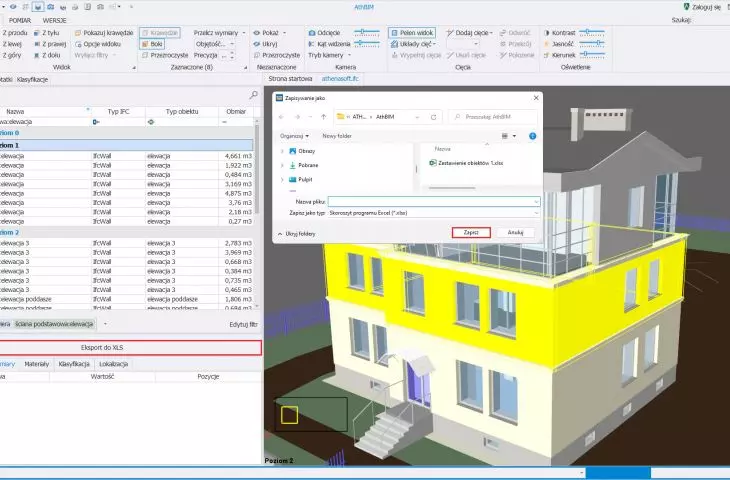Screen dimensions: 730x480
Task: Select the 'Materiały' properties tab
Action: pos(37,364)
